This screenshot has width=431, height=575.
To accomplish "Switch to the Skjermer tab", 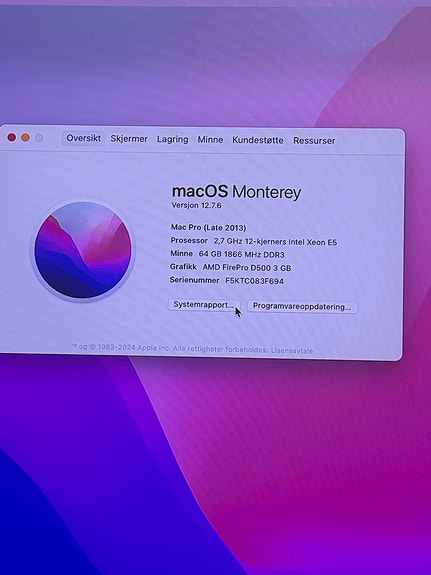I will [129, 139].
